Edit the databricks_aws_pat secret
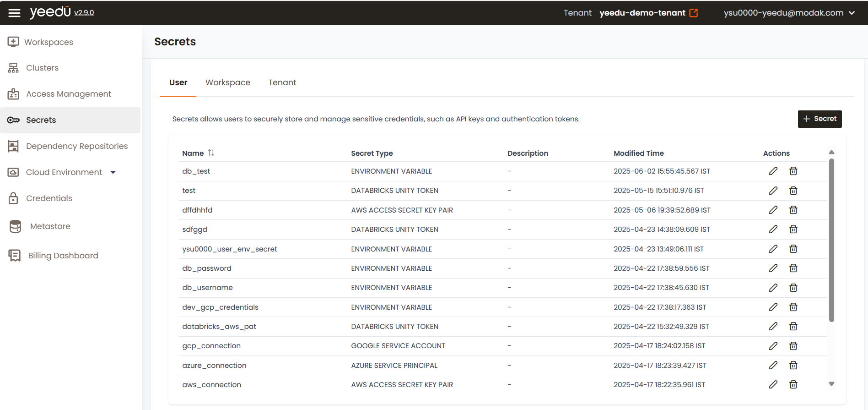Screen dimensions: 868x410 773,326
